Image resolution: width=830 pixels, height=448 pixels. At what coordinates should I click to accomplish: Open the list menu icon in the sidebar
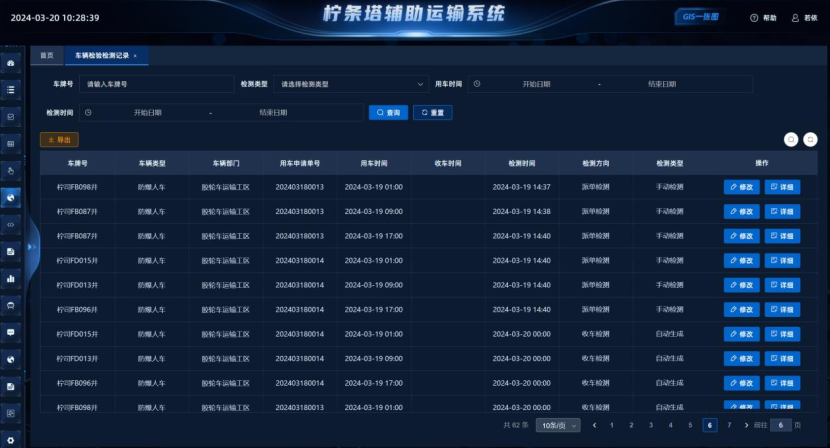click(11, 89)
